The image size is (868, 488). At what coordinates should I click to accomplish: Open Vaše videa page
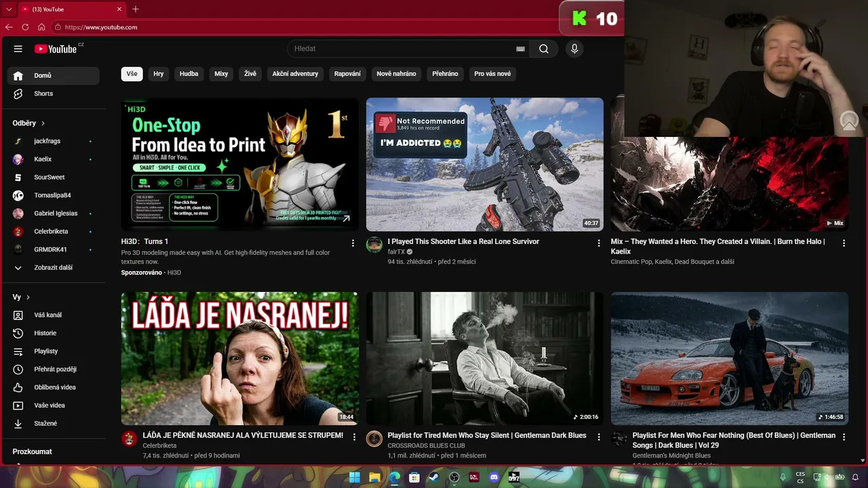click(x=54, y=405)
